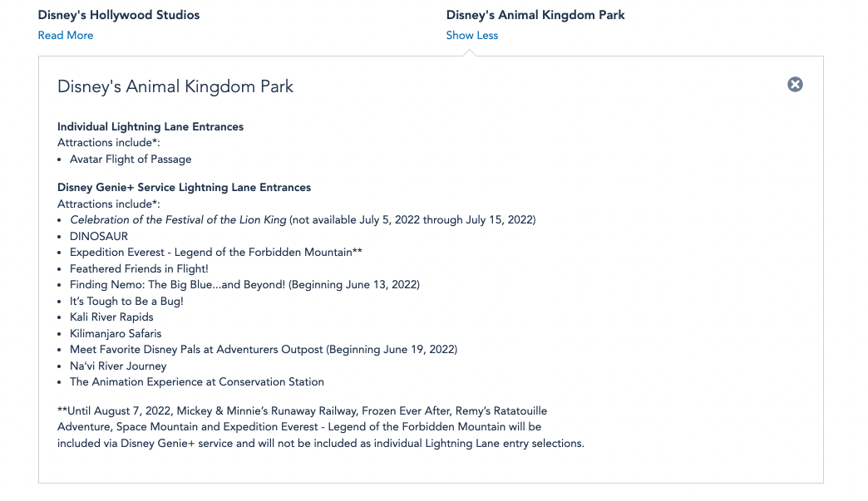Collapse Animal Kingdom with Show Less
Screen dimensions: 868x501
[471, 35]
